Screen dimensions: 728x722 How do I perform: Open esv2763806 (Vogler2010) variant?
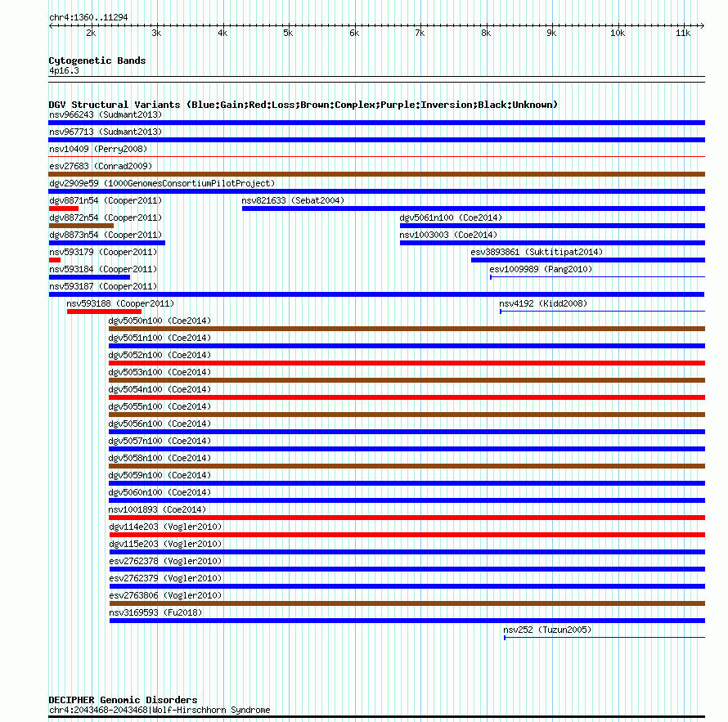point(166,595)
